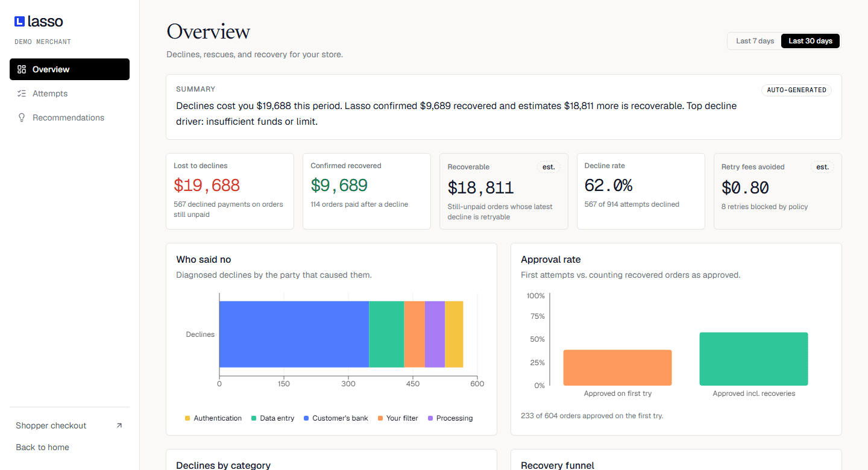Click the Processing purple legend swatch
The height and width of the screenshot is (470, 868).
click(x=430, y=418)
